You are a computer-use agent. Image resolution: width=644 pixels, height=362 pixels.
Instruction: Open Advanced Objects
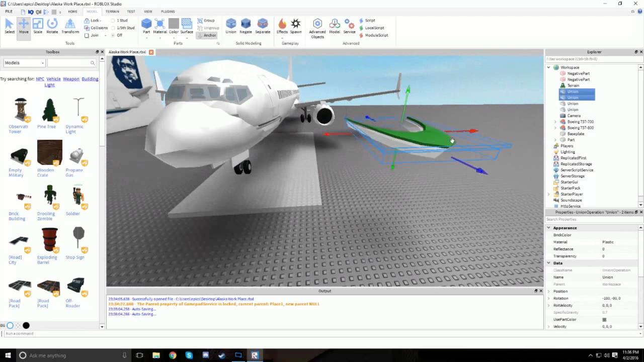(317, 28)
